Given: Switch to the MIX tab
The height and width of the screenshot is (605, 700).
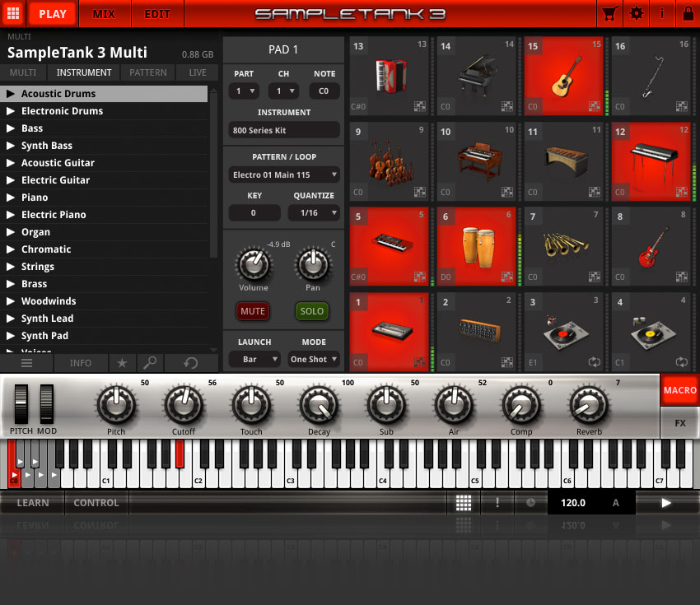Looking at the screenshot, I should (x=105, y=14).
